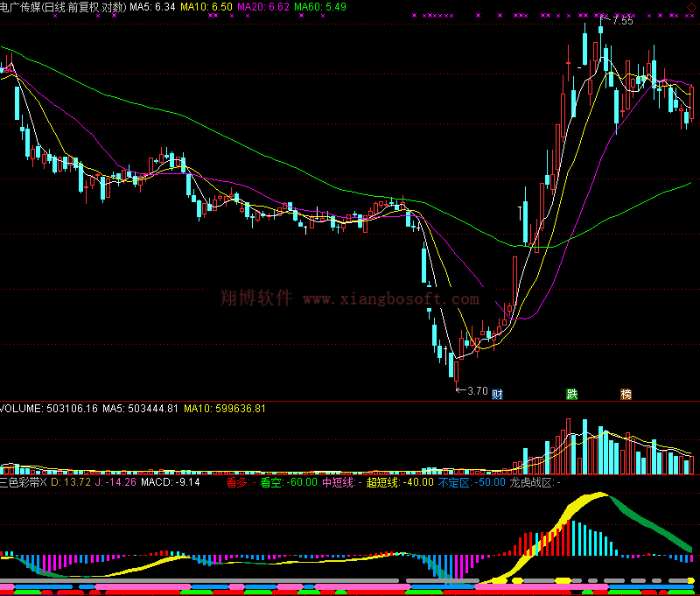
Task: Click the 3.70 low price annotation
Action: 477,391
